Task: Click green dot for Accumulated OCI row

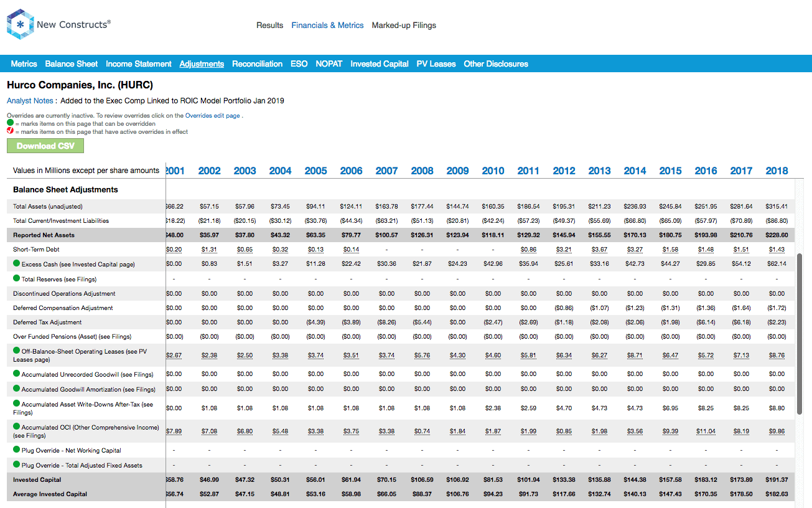Action: (x=17, y=427)
